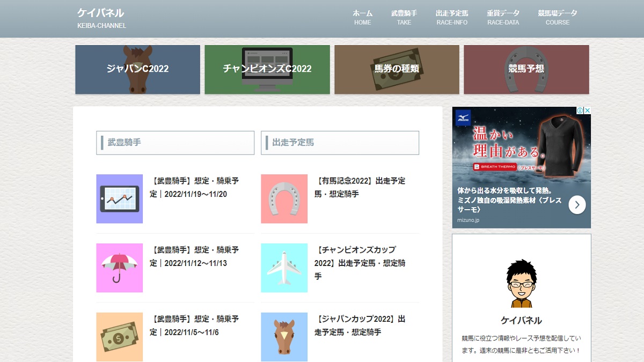Image resolution: width=644 pixels, height=362 pixels.
Task: Select the 競馬場データ COURSE menu item
Action: tap(558, 18)
